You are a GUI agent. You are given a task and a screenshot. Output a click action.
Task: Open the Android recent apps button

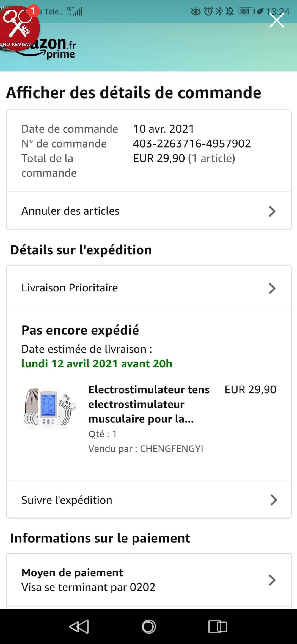[218, 627]
